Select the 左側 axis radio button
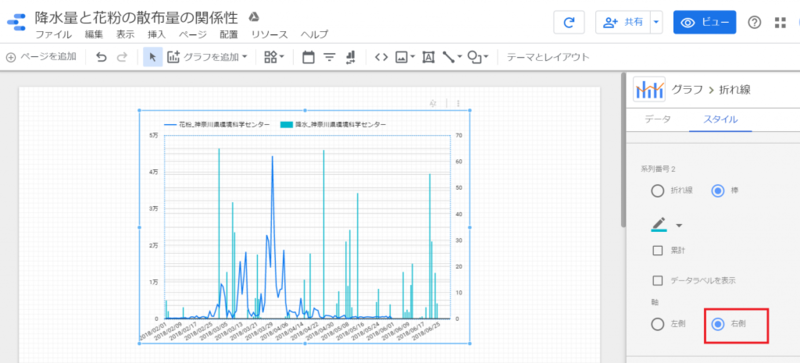800x363 pixels. coord(658,324)
